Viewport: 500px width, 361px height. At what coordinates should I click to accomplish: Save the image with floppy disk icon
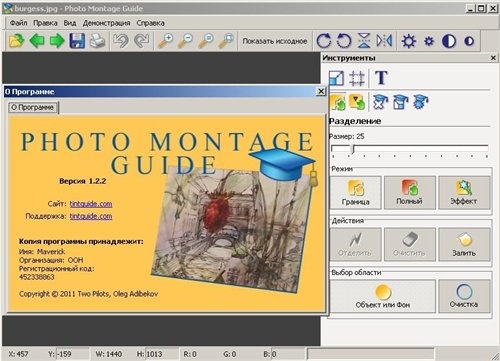[x=77, y=41]
